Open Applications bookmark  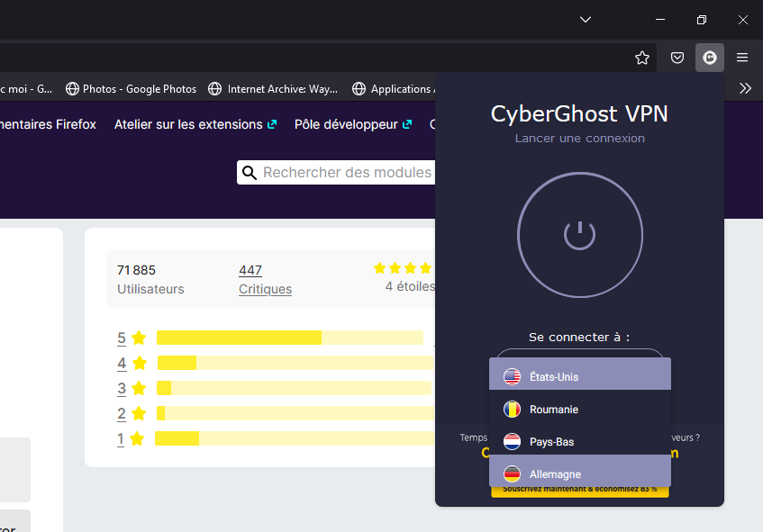[393, 89]
